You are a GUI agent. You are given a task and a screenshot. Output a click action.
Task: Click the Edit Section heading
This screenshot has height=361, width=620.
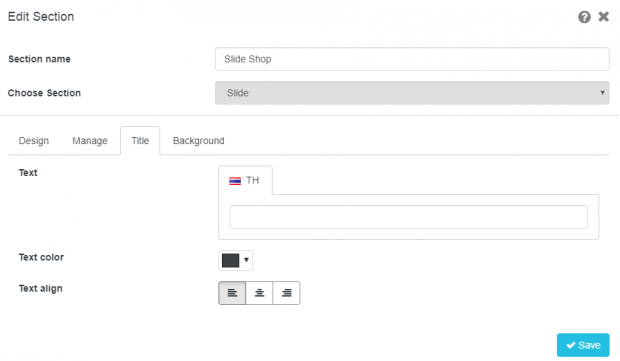click(41, 17)
